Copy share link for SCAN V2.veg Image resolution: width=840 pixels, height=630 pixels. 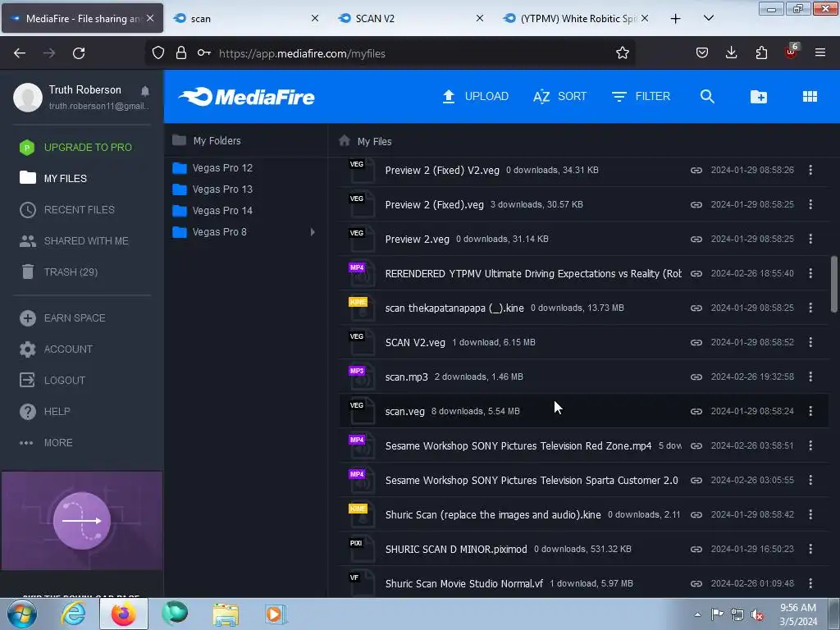pyautogui.click(x=696, y=342)
